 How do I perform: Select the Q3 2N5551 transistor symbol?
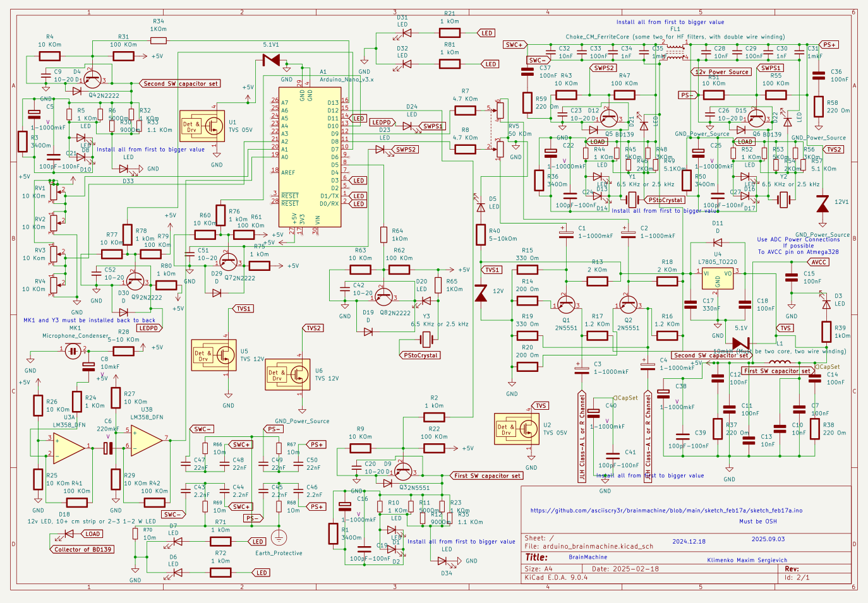pyautogui.click(x=402, y=472)
